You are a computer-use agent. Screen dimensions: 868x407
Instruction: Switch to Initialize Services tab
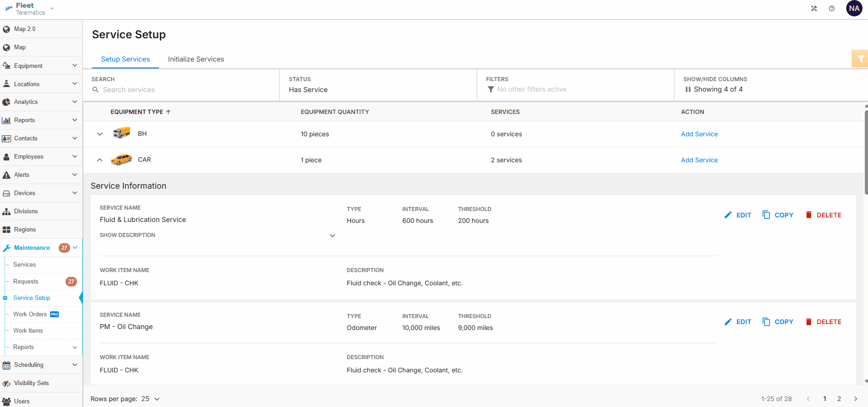coord(196,59)
